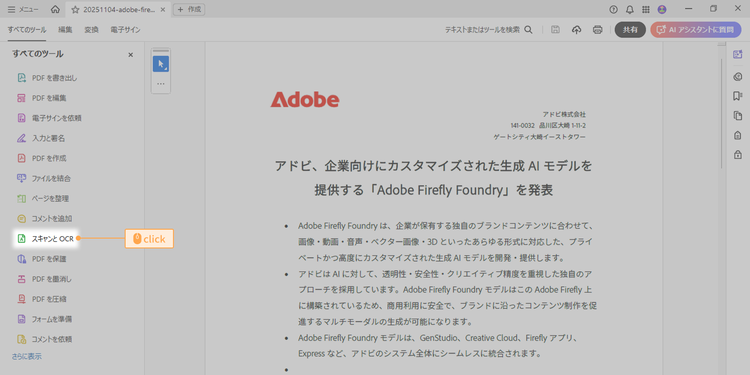Screen dimensions: 750x375
Task: Switch to the 変換 tab
Action: pos(91,30)
